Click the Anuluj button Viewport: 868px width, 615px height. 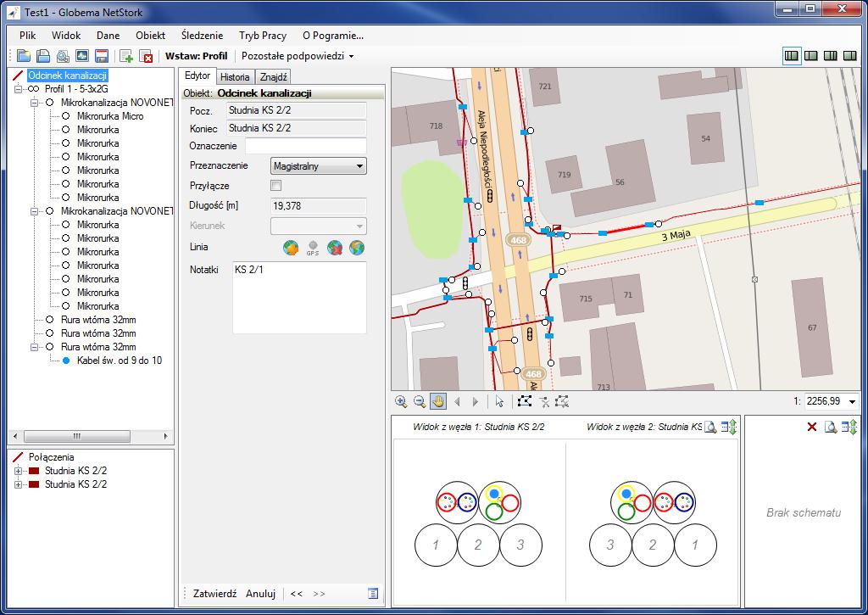click(261, 594)
